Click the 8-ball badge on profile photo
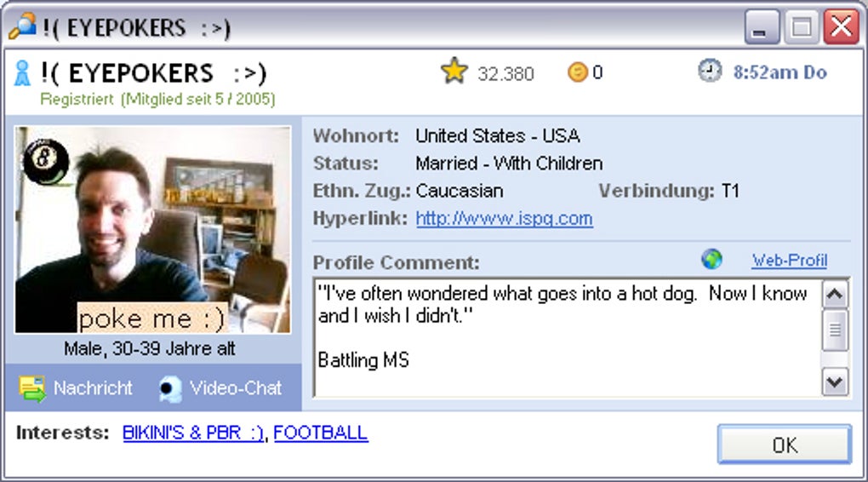Screen dimensions: 868x482 [x=45, y=160]
